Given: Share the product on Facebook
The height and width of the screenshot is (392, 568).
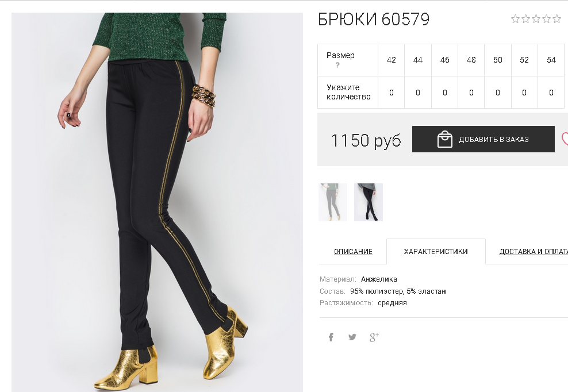Looking at the screenshot, I should (331, 337).
